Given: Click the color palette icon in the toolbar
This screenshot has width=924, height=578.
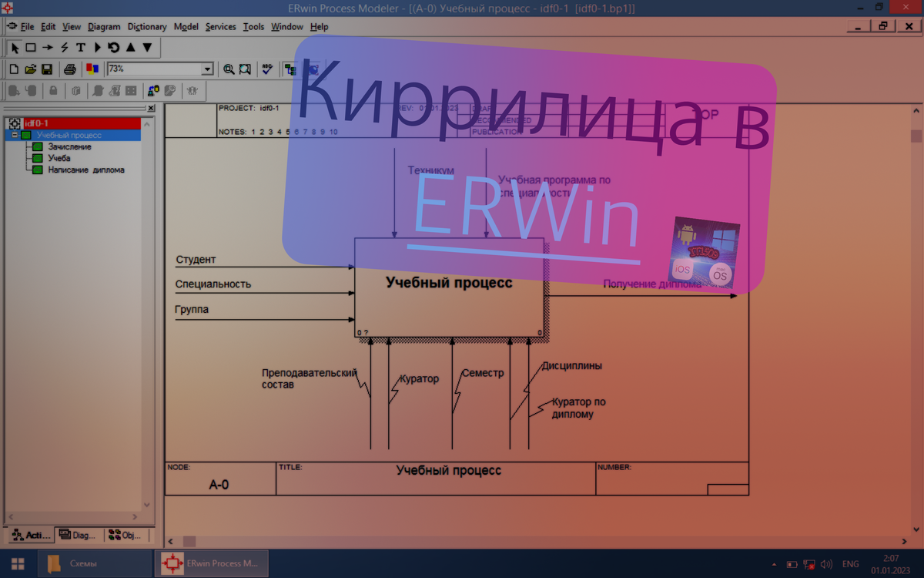Looking at the screenshot, I should point(92,69).
